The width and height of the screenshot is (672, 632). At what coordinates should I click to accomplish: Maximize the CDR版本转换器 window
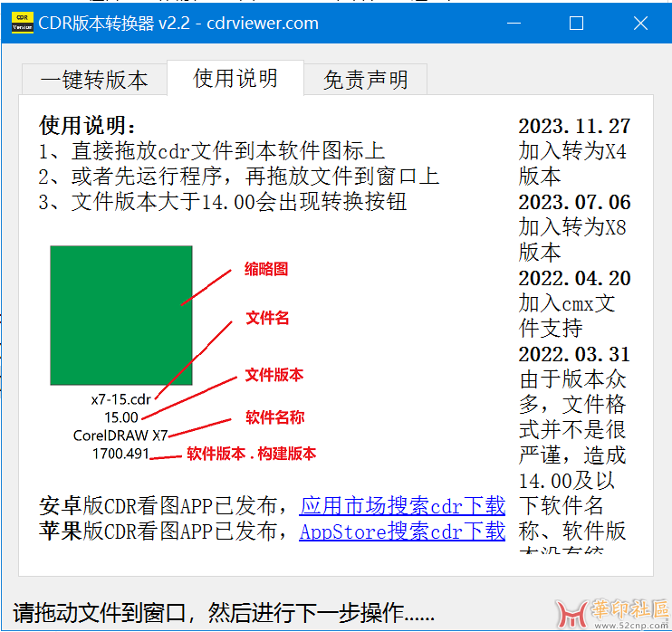(576, 24)
